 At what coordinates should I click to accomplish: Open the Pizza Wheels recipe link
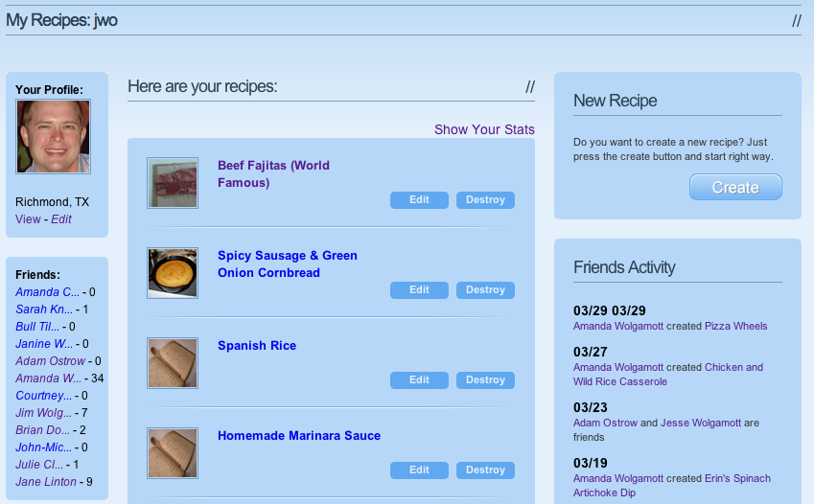pos(736,326)
